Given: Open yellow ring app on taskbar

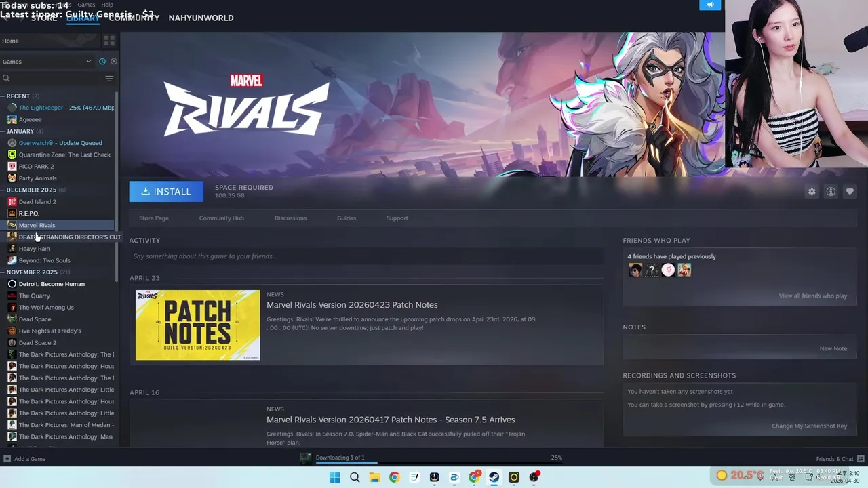Looking at the screenshot, I should pos(514,477).
